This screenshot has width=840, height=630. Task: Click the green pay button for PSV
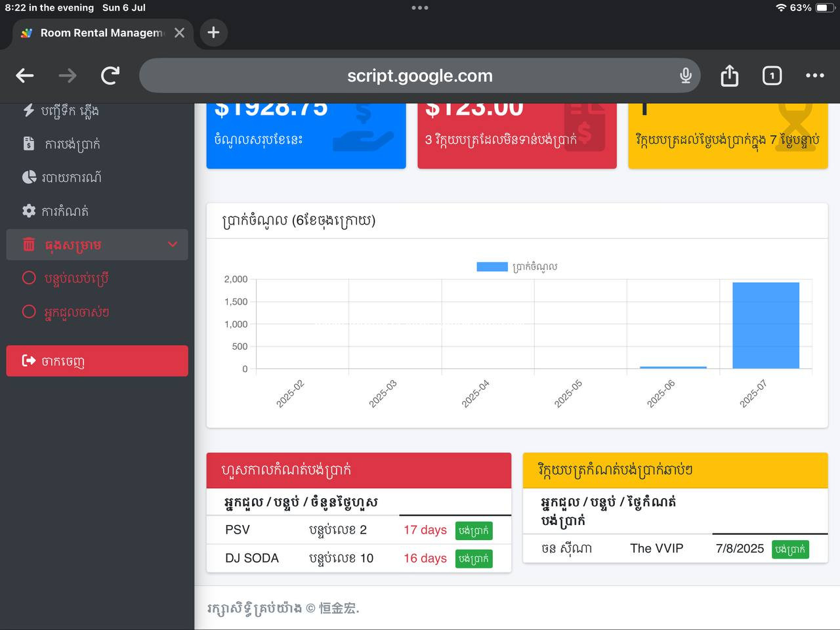(x=474, y=530)
